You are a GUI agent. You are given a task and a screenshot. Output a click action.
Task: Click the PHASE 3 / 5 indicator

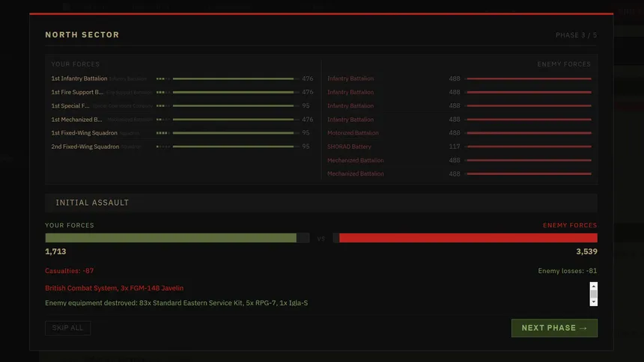point(577,35)
